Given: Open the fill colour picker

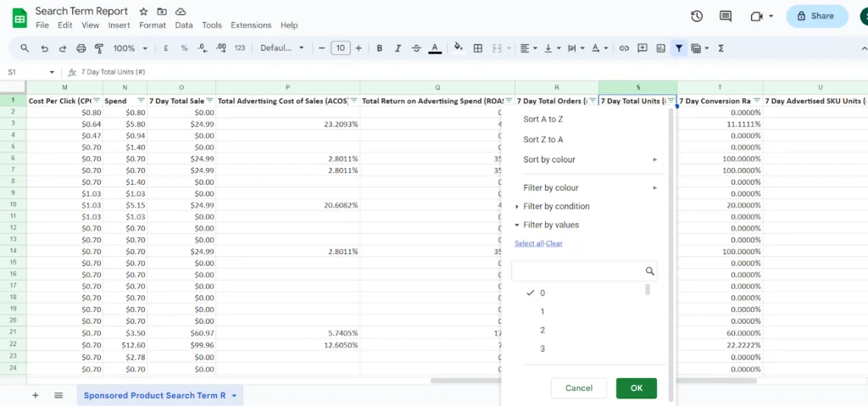Looking at the screenshot, I should pos(458,47).
